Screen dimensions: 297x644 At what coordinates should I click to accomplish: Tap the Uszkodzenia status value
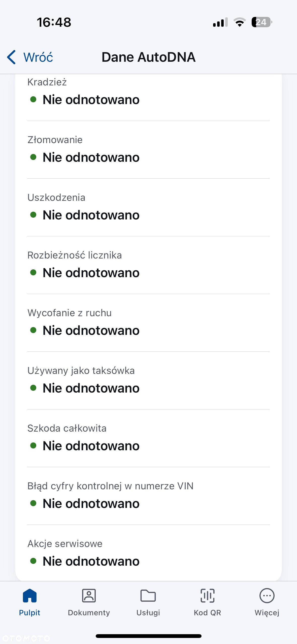[x=91, y=215]
